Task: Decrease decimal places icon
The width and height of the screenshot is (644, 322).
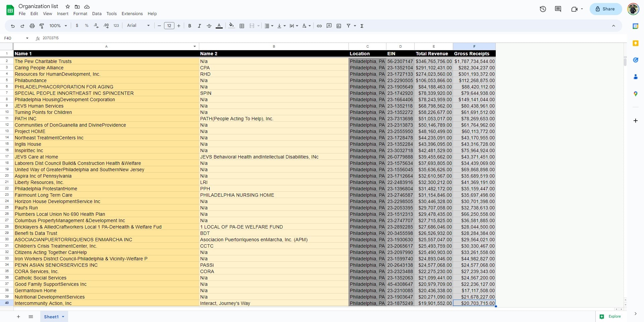Action: pos(96,25)
